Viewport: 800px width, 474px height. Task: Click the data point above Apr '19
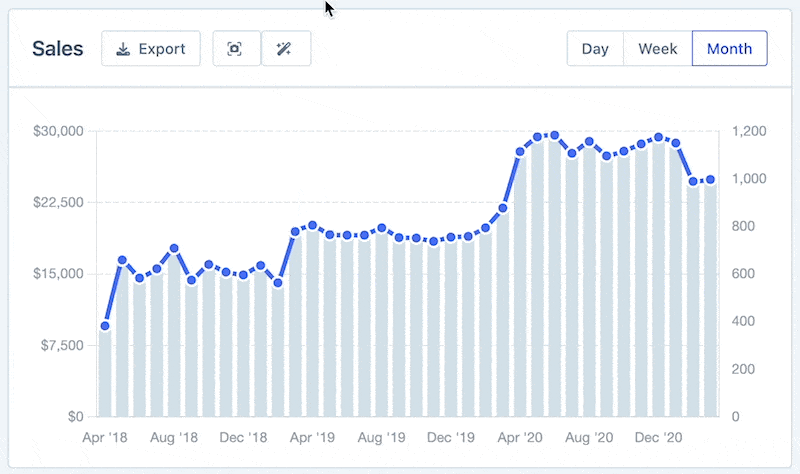pos(312,226)
